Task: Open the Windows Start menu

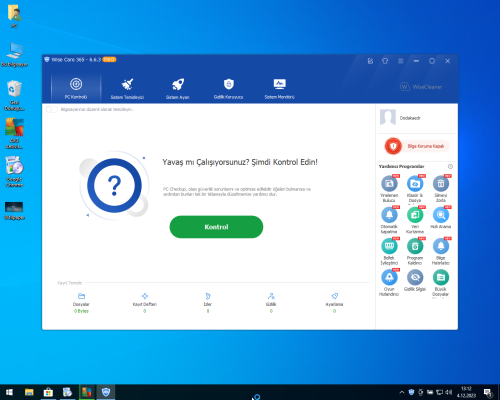Action: click(9, 392)
